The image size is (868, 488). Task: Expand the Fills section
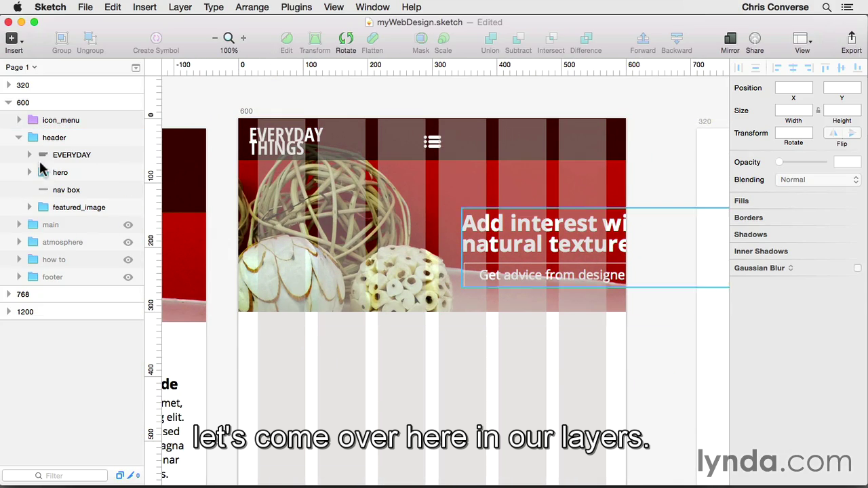coord(741,201)
